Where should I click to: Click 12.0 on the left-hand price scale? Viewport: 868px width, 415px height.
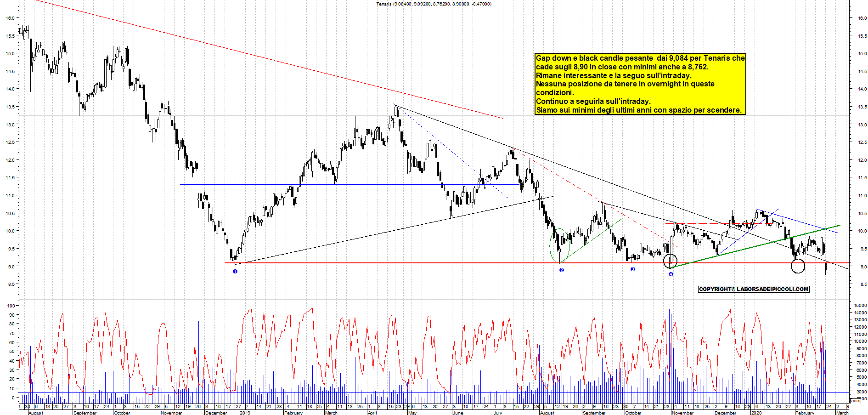pyautogui.click(x=10, y=160)
